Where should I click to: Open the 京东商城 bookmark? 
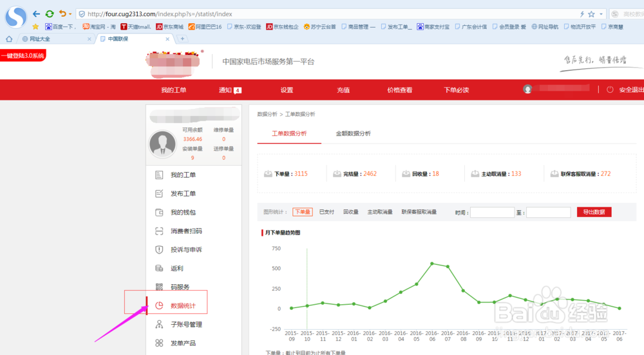[169, 26]
